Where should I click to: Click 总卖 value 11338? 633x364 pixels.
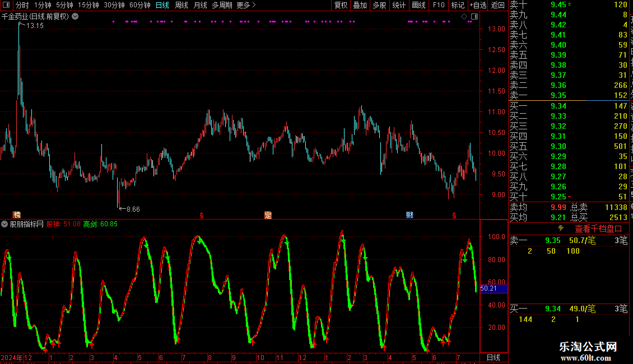pyautogui.click(x=616, y=207)
